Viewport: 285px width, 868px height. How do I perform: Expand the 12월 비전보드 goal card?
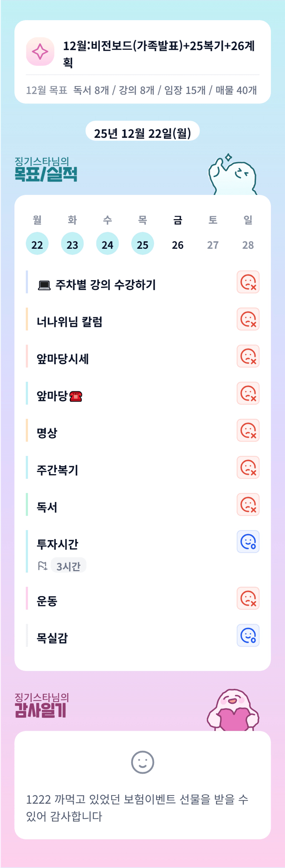coord(159,53)
